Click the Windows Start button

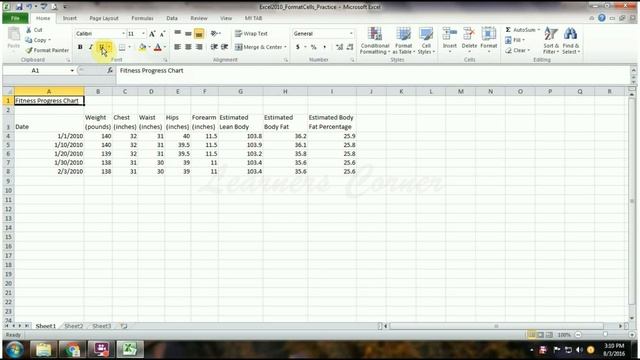click(15, 350)
